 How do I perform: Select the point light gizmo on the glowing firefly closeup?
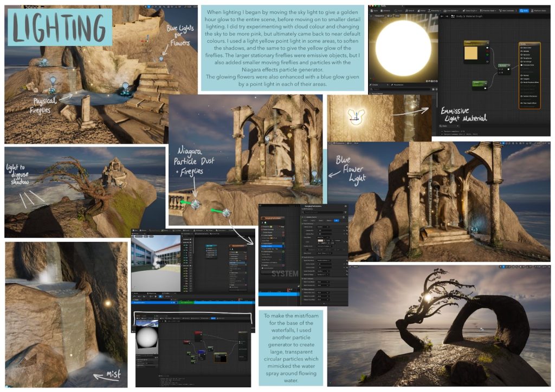(x=356, y=117)
